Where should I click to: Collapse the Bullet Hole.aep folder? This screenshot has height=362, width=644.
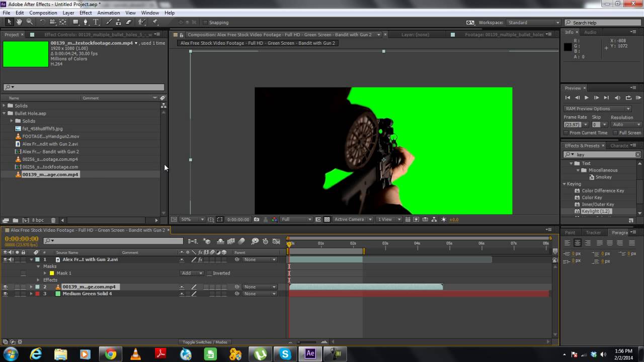[4, 114]
